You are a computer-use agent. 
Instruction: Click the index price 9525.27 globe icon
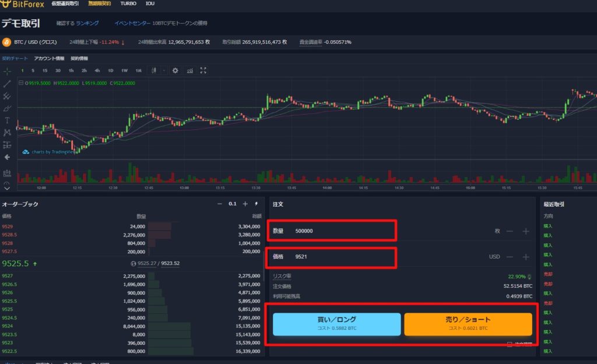[134, 263]
